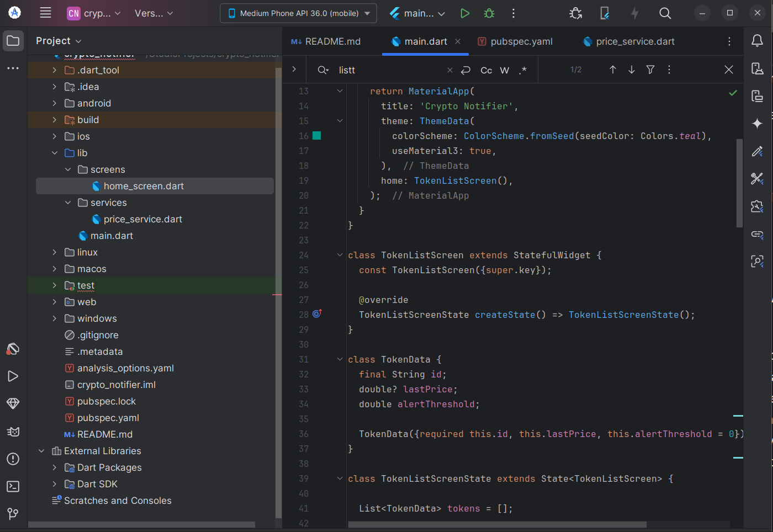Screen dimensions: 773x532
Task: Open search bar more options
Action: [x=669, y=70]
